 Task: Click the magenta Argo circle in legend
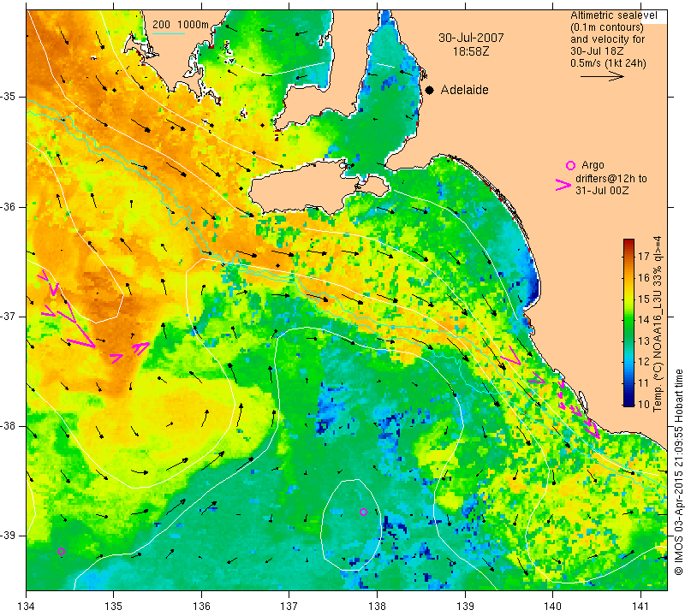coord(570,165)
